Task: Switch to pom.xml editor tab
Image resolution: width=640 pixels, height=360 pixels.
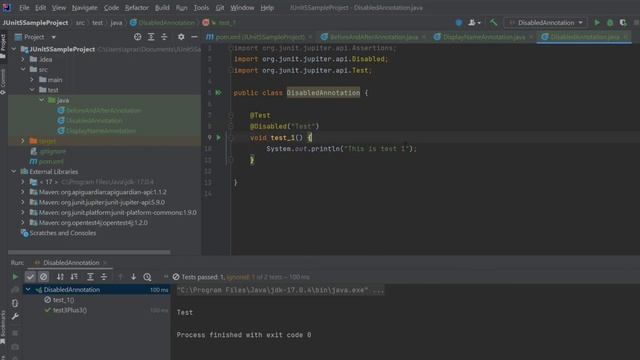Action: (259, 37)
